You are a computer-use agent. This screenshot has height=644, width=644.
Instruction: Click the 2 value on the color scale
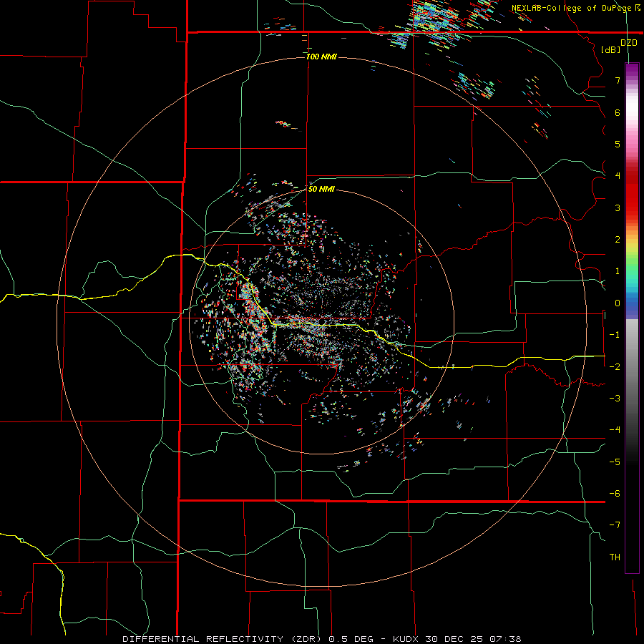(x=618, y=240)
